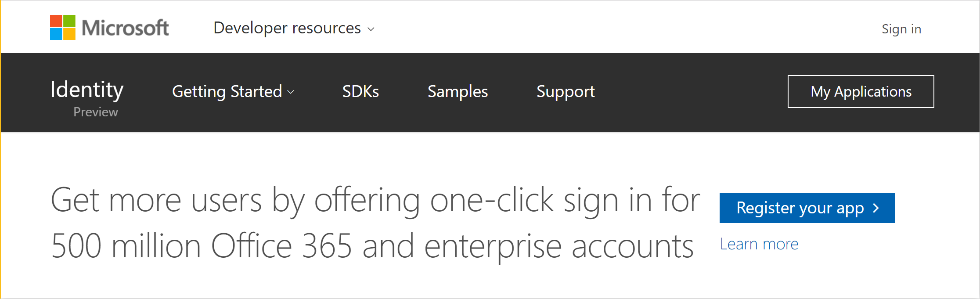The width and height of the screenshot is (980, 299).
Task: Click the right arrow in Register your app
Action: (x=876, y=208)
